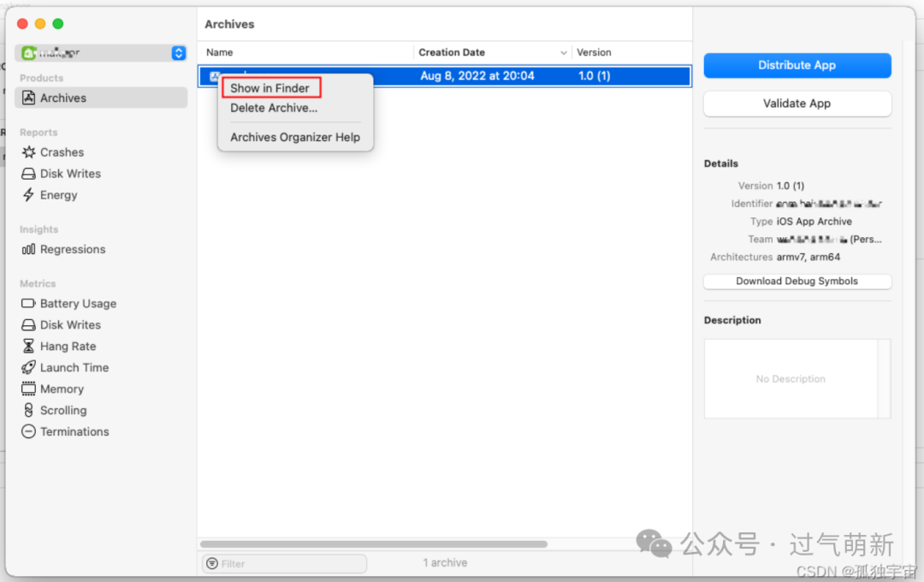Click the Battery Usage icon
Screen dimensions: 924x582
click(x=28, y=303)
